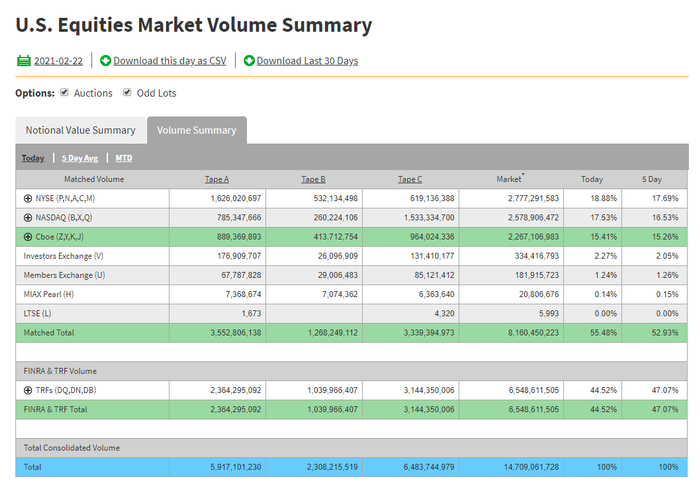
Task: Click the Tape B column header
Action: 313,179
